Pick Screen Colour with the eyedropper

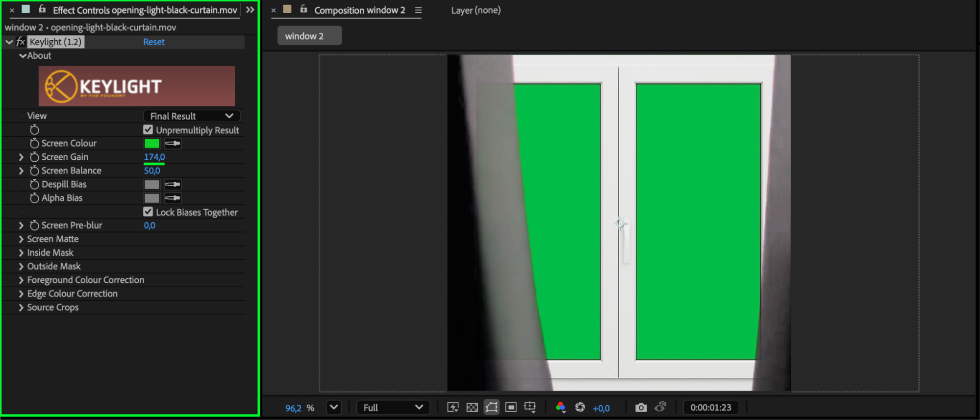coord(173,144)
